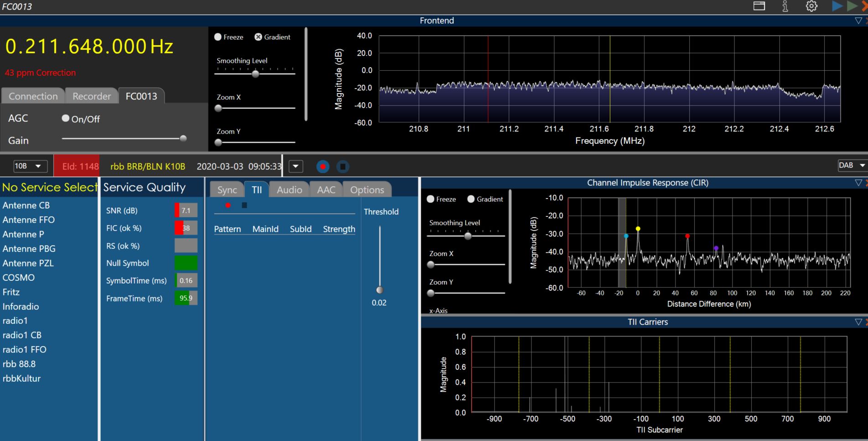Collapse the TII Carriers panel with the triangle
868x441 pixels.
(858, 322)
